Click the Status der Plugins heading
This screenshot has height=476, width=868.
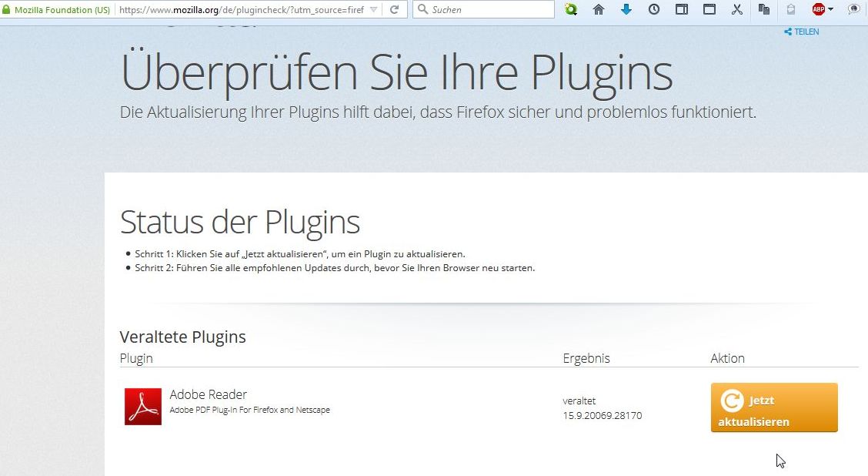point(239,223)
